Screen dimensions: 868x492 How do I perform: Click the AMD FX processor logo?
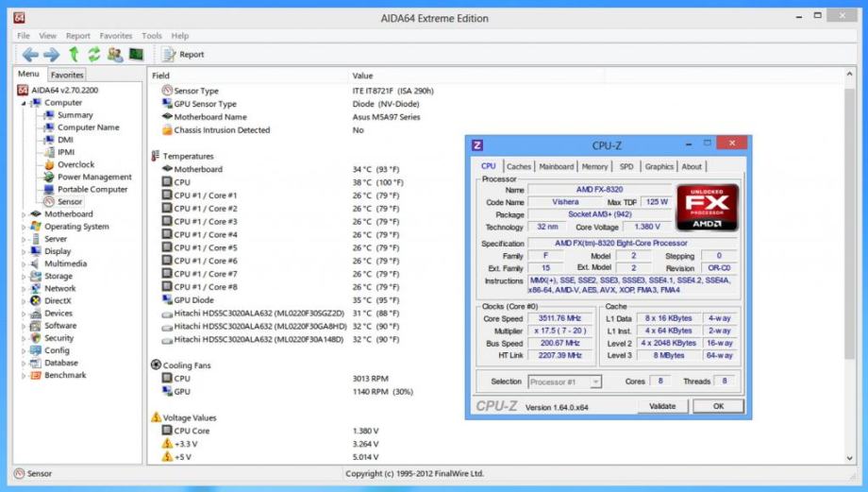click(707, 208)
